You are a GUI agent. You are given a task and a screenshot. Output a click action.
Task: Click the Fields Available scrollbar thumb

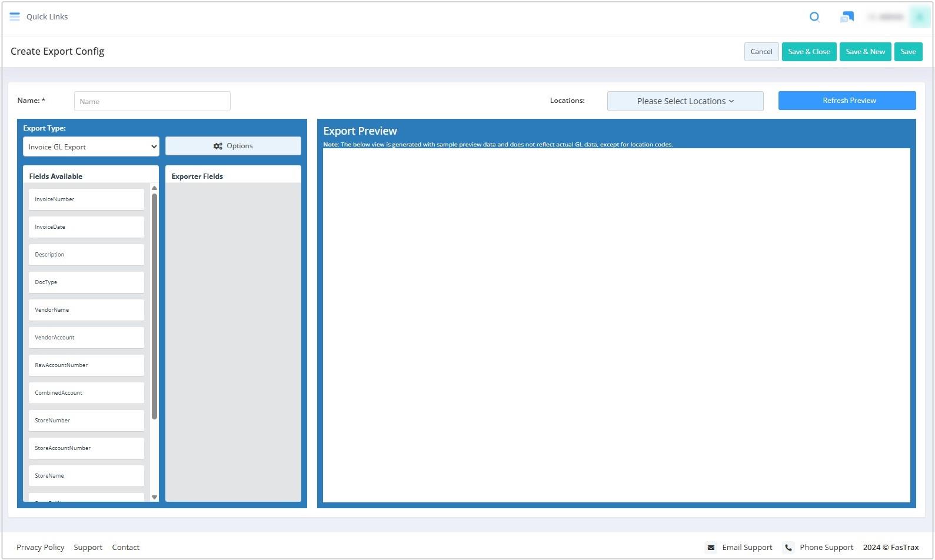(154, 306)
